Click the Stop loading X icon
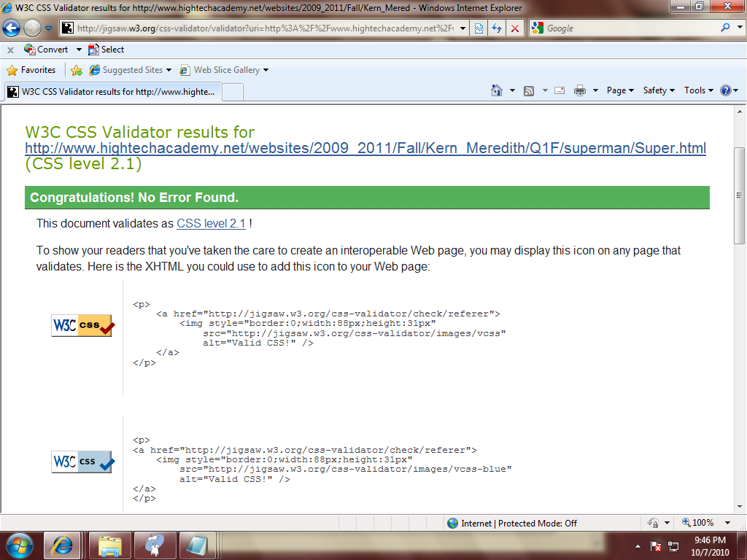Viewport: 747px width, 560px height. coord(515,28)
